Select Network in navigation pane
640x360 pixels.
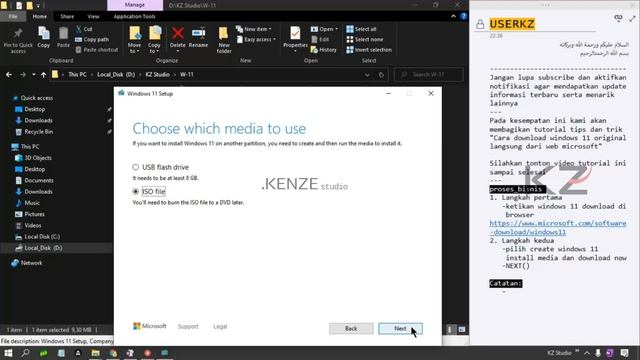point(31,263)
